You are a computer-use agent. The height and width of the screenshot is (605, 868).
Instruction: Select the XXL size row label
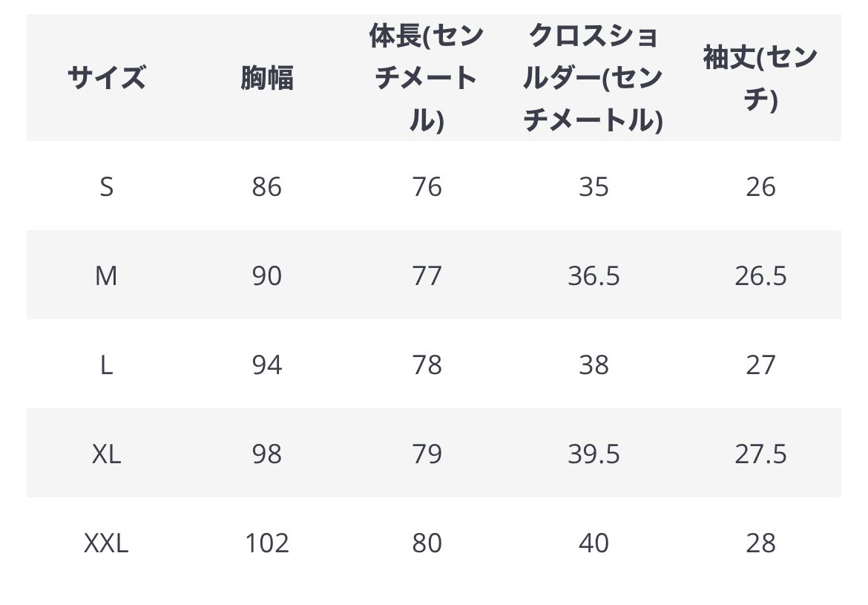106,543
